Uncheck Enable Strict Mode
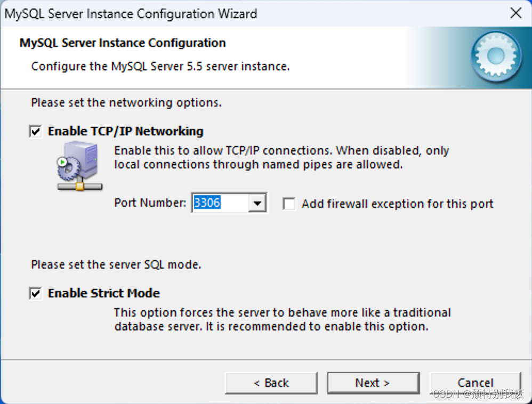Image resolution: width=532 pixels, height=404 pixels. point(35,293)
